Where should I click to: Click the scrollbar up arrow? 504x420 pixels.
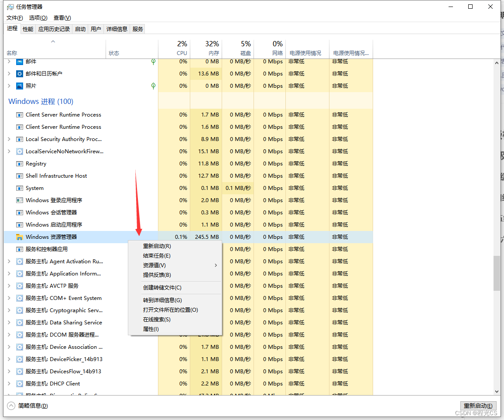[x=497, y=63]
